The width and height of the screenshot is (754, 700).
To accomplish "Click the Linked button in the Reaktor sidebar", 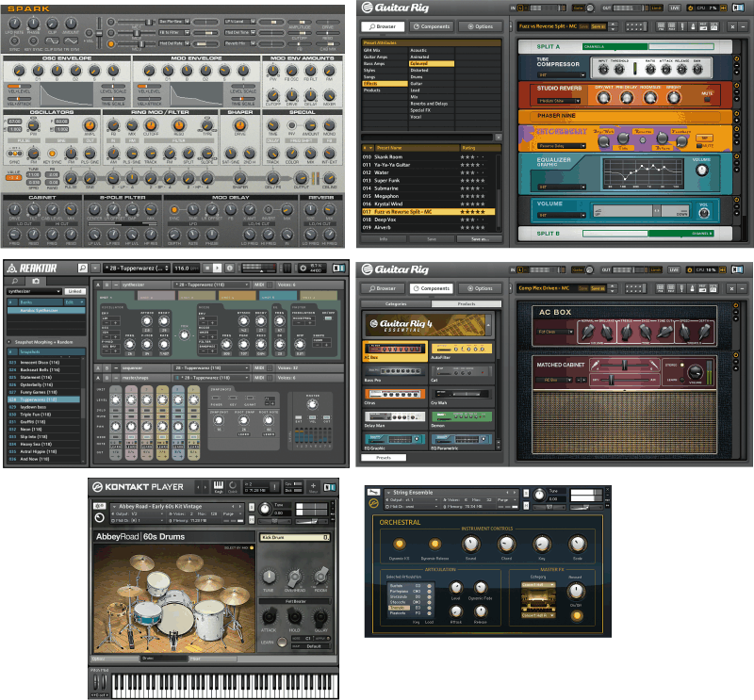I will [74, 292].
